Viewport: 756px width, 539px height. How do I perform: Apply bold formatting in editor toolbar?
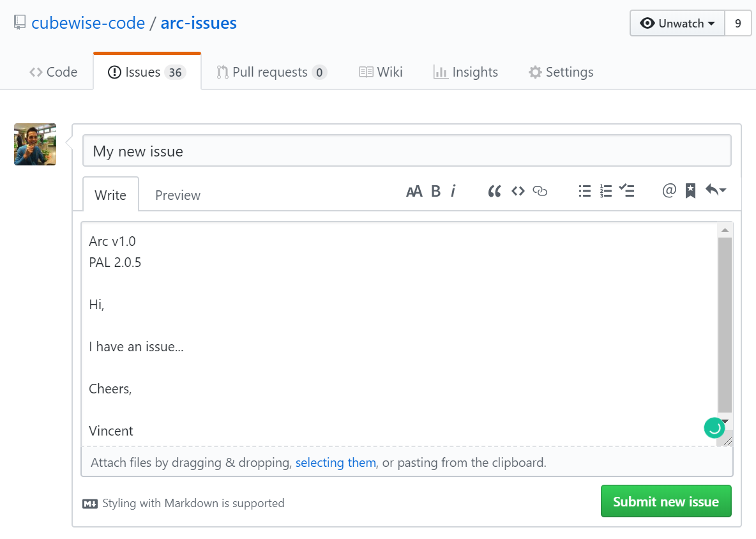click(x=435, y=191)
